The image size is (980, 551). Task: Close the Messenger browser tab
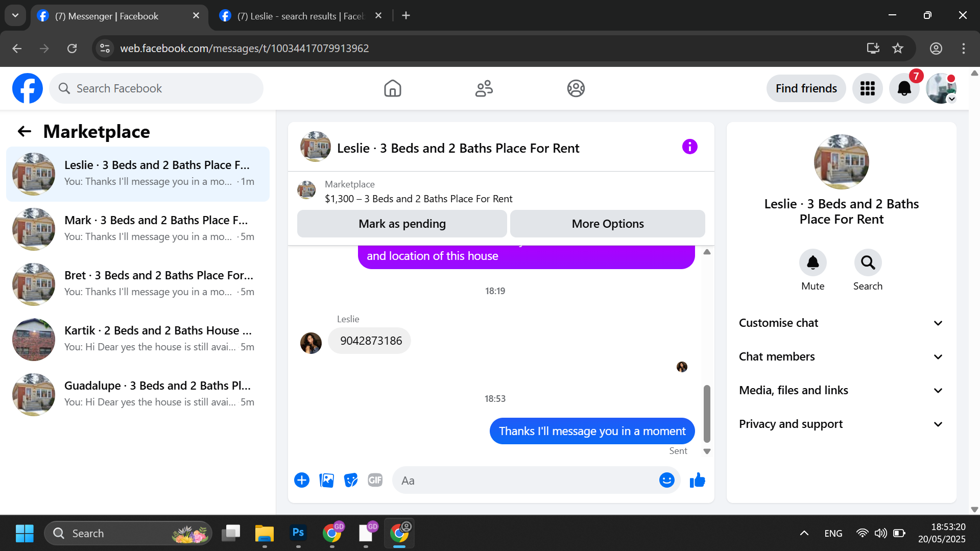pyautogui.click(x=196, y=16)
